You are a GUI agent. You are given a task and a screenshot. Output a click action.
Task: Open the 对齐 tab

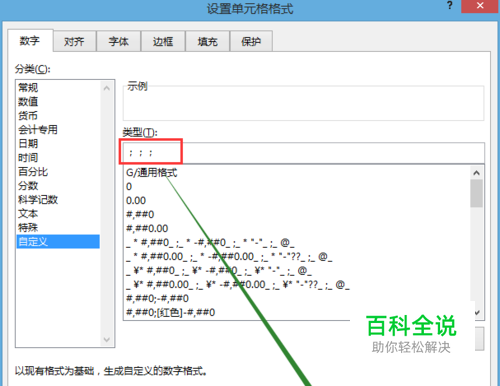(x=74, y=41)
